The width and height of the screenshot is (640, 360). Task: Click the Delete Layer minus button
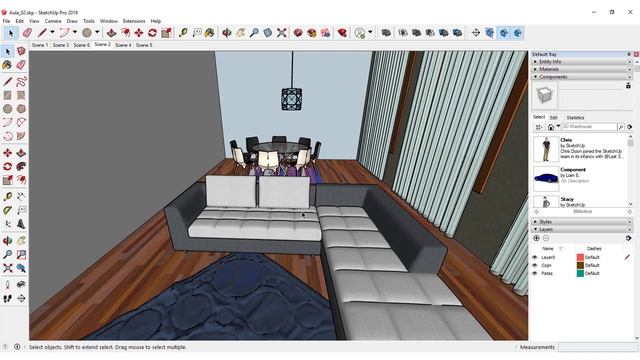pos(546,238)
